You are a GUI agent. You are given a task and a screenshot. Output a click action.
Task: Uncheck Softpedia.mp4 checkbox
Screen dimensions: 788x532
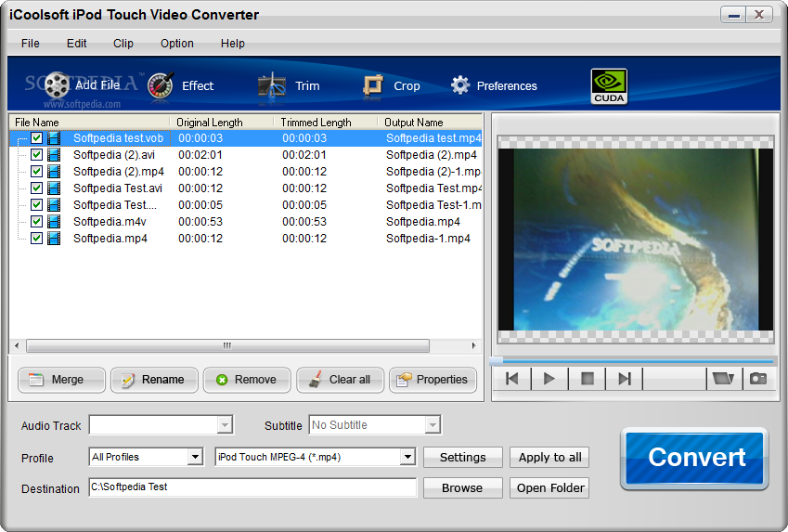(36, 238)
